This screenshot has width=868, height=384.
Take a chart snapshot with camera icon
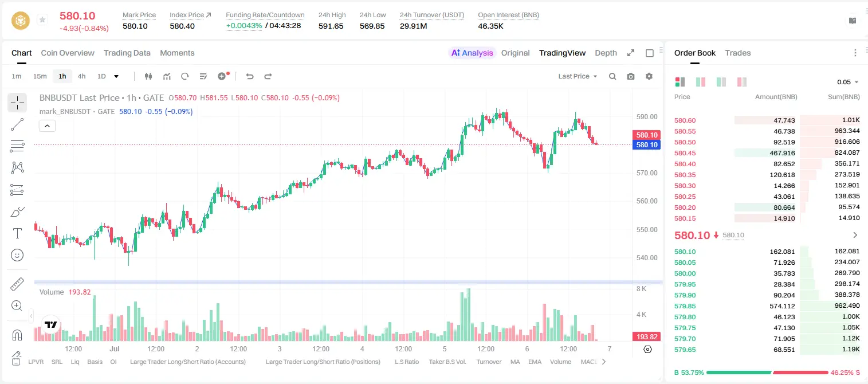coord(631,76)
